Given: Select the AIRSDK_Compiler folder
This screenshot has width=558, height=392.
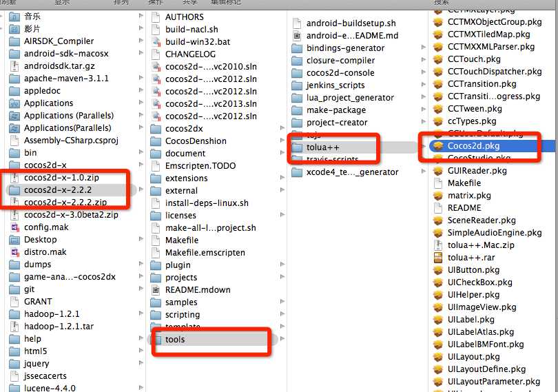Looking at the screenshot, I should coord(59,41).
